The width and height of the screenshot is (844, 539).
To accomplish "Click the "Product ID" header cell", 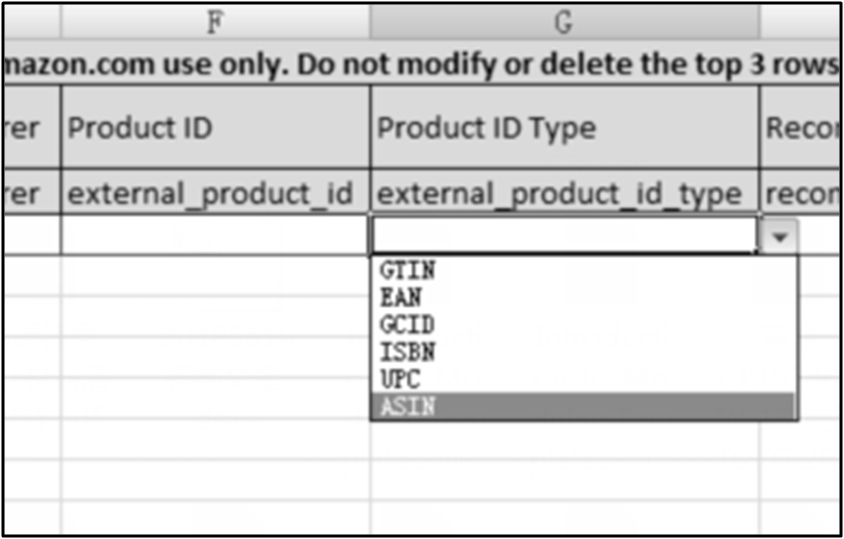I will click(x=214, y=128).
